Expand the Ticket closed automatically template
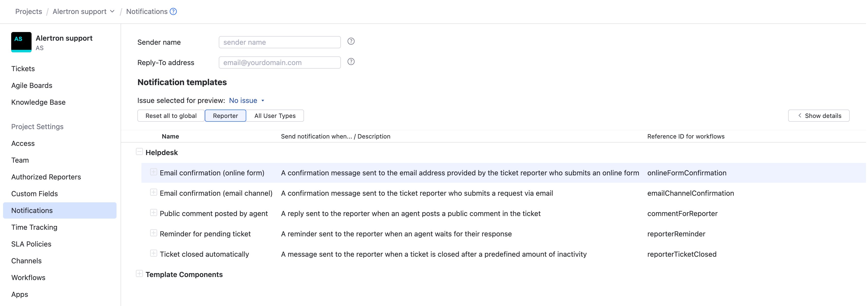 (154, 253)
